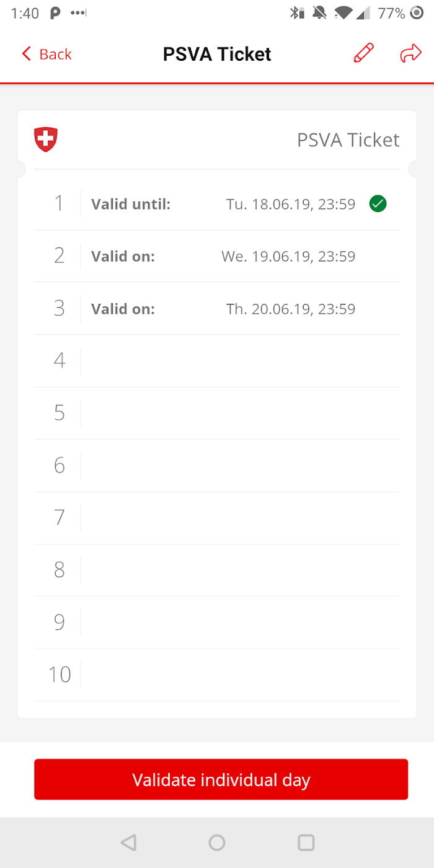Tap the Android recent apps square

pyautogui.click(x=306, y=842)
